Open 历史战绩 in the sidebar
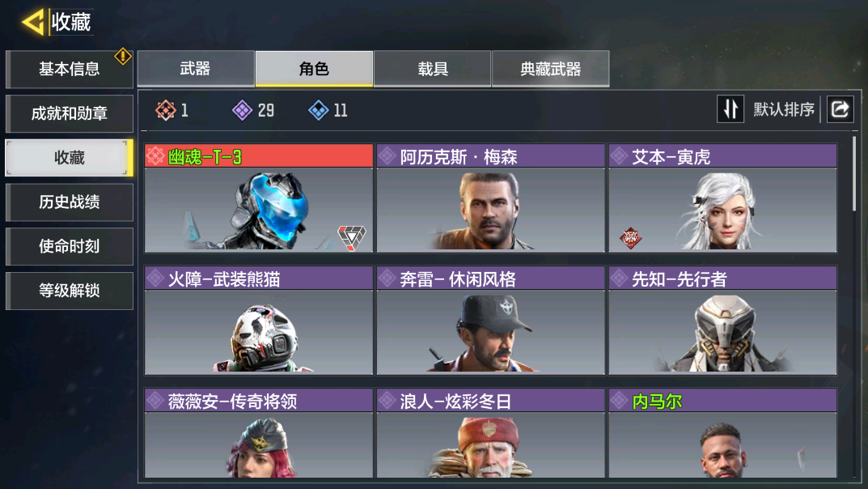The image size is (868, 489). point(70,202)
